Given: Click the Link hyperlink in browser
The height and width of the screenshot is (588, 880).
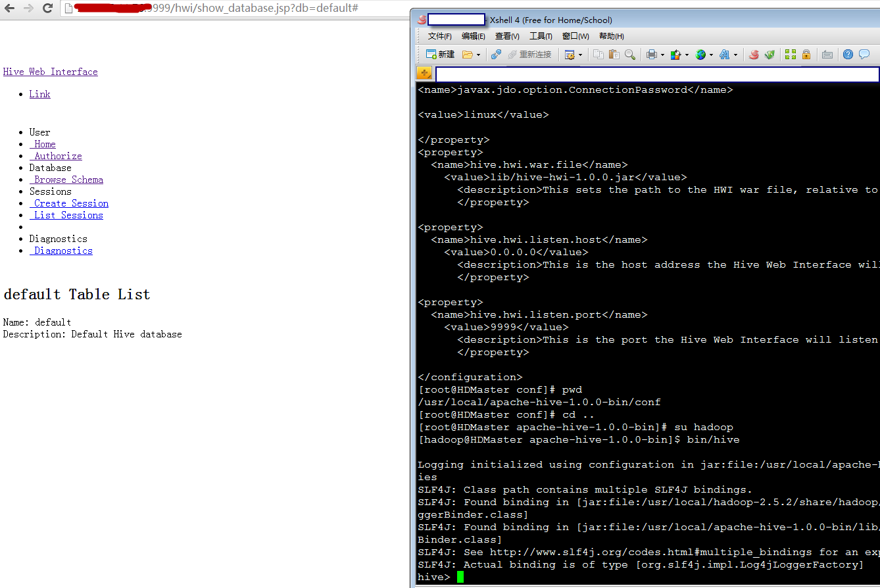Looking at the screenshot, I should pos(39,94).
